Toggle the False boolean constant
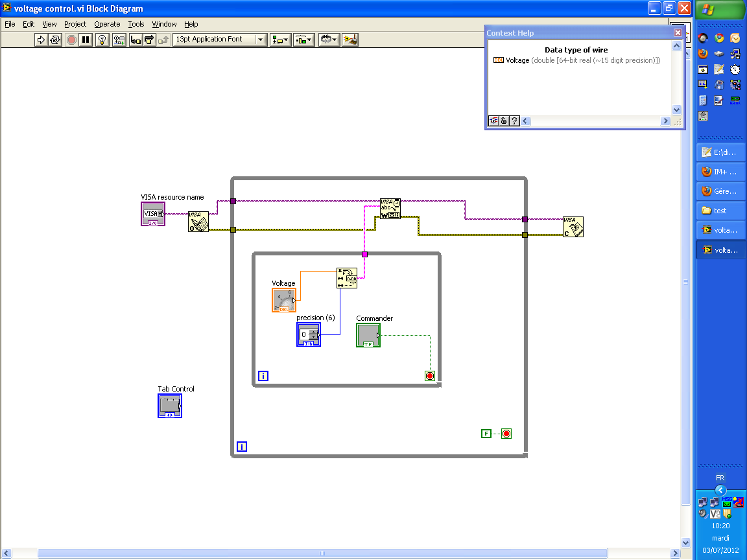The image size is (747, 560). pyautogui.click(x=486, y=434)
